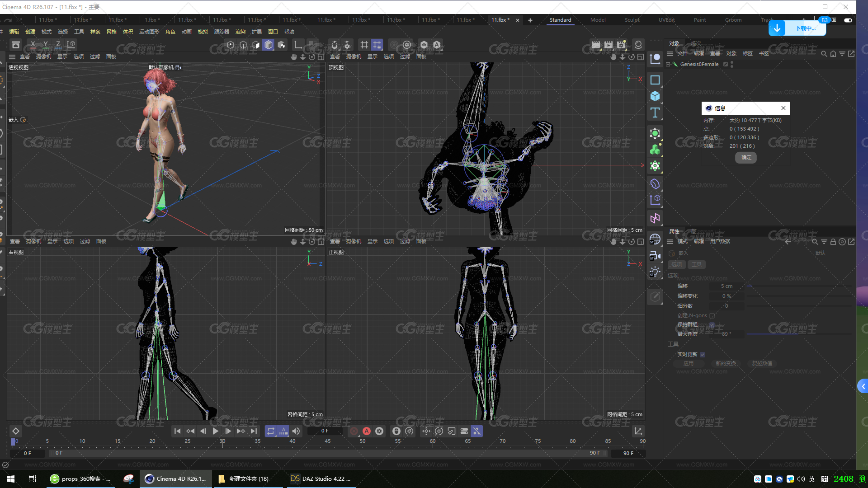The width and height of the screenshot is (868, 488).
Task: Click the 复位数值 button
Action: pos(762,363)
